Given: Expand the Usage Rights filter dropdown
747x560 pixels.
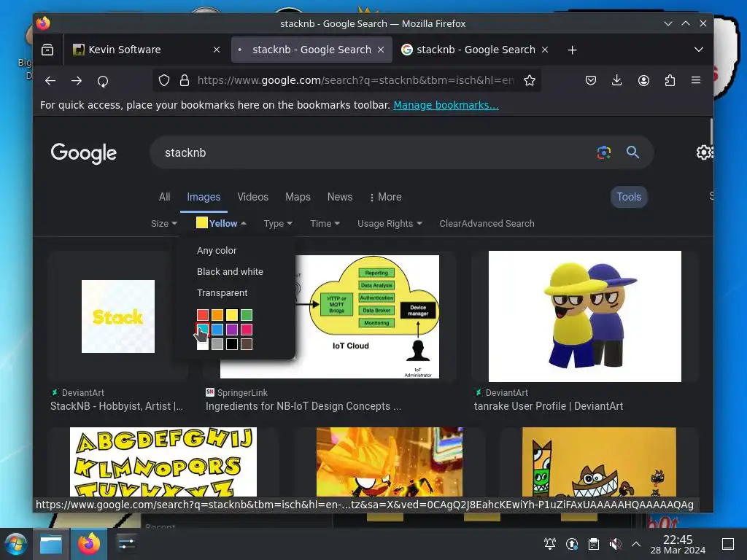Looking at the screenshot, I should pos(390,223).
